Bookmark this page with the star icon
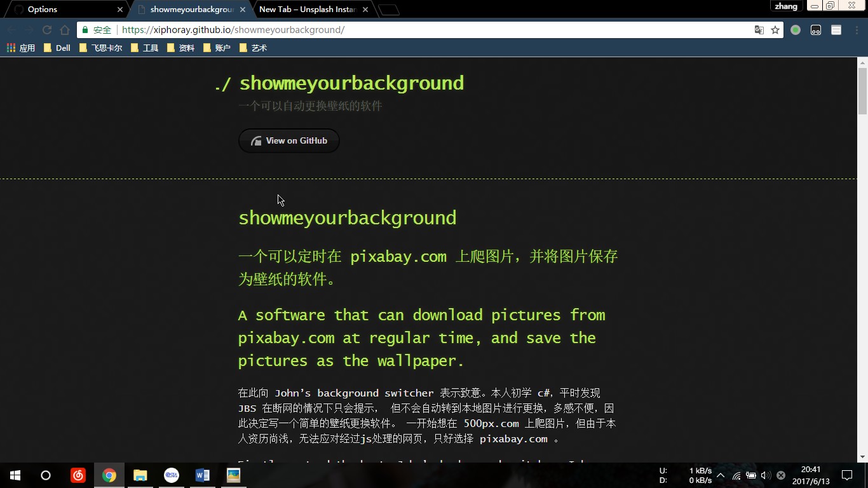 pyautogui.click(x=775, y=30)
